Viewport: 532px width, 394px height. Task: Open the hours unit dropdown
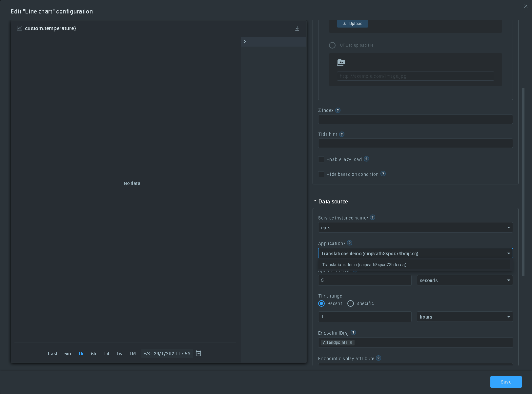pyautogui.click(x=465, y=317)
